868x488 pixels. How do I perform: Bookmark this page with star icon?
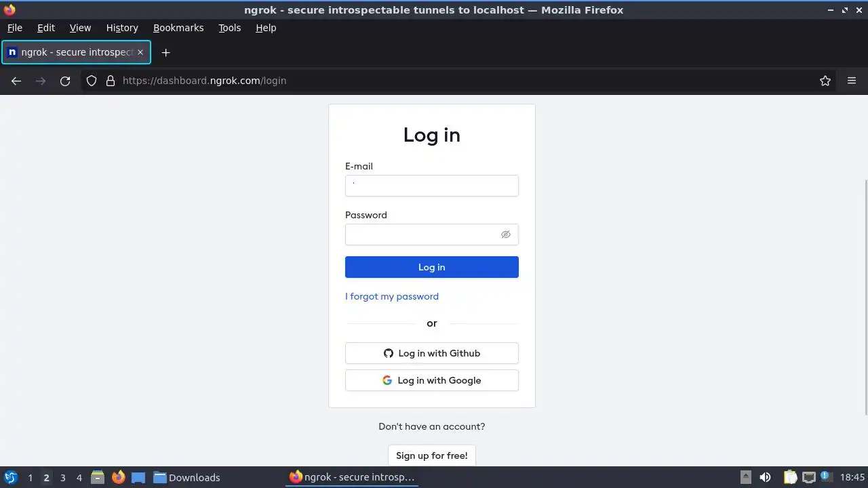pyautogui.click(x=825, y=81)
